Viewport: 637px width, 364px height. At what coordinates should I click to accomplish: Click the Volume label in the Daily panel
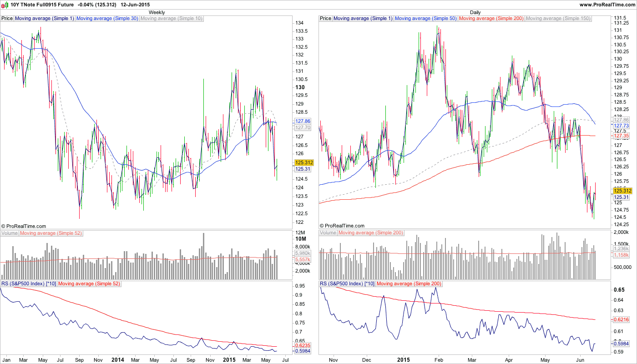328,233
